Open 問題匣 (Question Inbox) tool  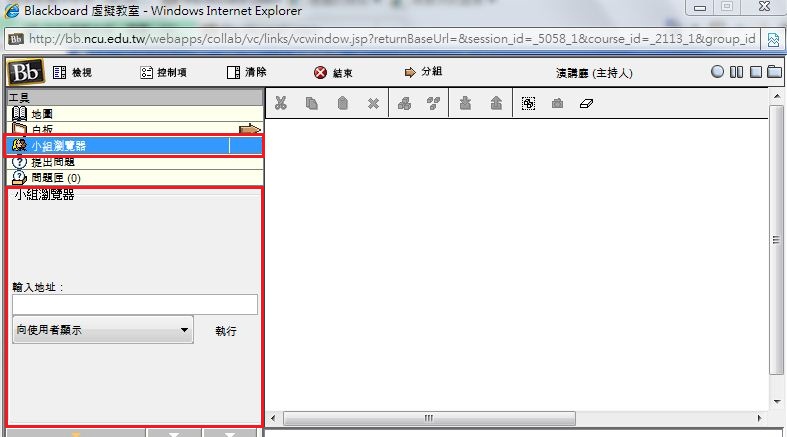click(x=55, y=177)
